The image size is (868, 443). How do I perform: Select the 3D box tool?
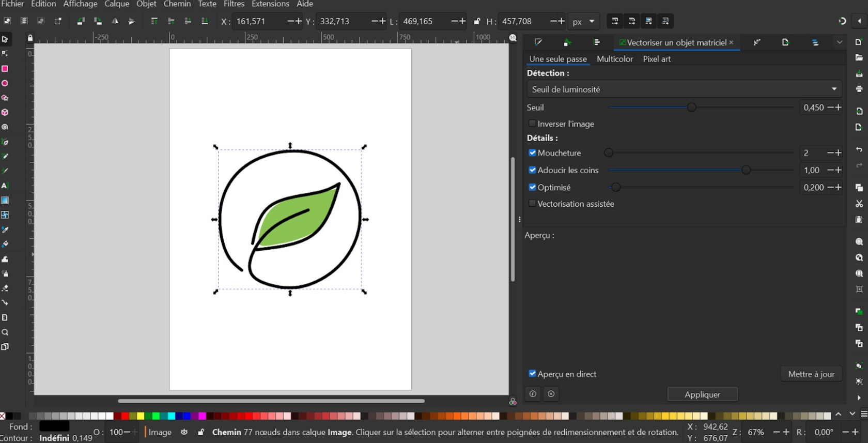[x=5, y=112]
